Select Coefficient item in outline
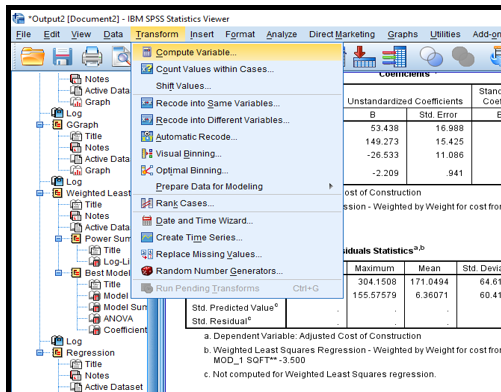501x392 pixels. tap(125, 330)
